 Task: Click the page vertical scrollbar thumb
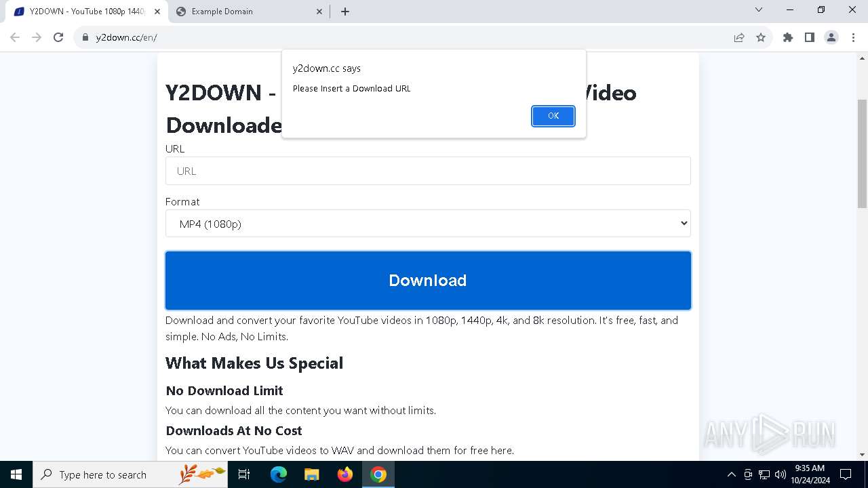[862, 153]
